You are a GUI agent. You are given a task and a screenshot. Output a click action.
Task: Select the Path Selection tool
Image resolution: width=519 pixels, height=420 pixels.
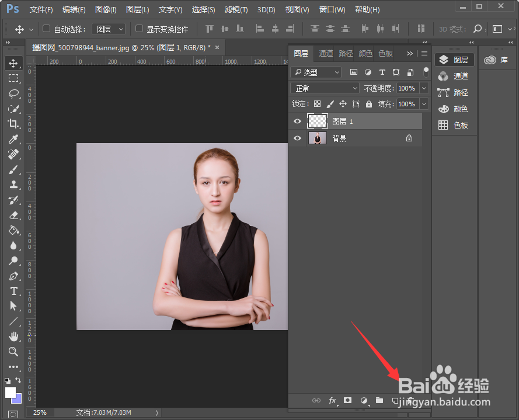(13, 306)
